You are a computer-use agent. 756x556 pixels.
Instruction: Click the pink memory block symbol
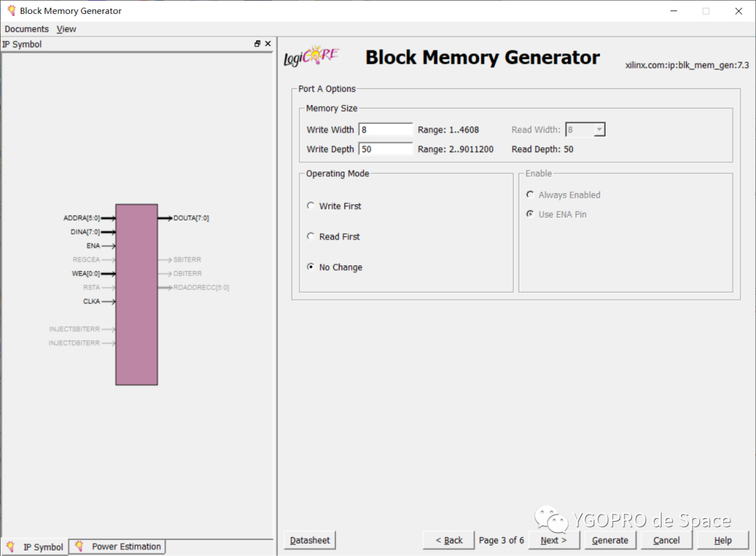tap(136, 294)
